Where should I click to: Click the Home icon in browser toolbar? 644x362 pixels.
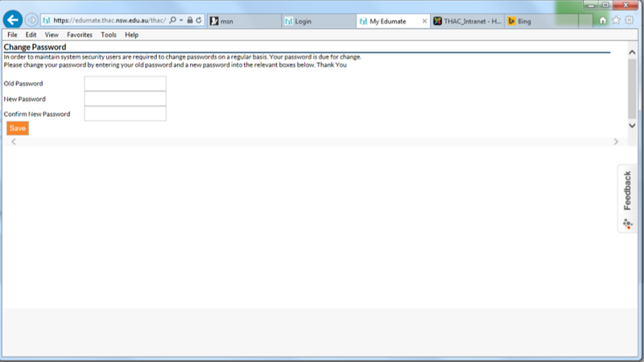[602, 20]
